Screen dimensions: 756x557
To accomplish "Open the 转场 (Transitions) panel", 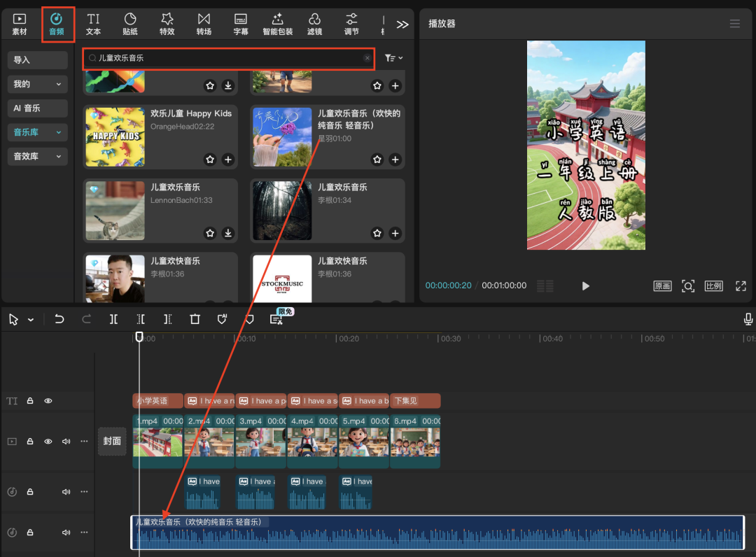I will coord(204,23).
